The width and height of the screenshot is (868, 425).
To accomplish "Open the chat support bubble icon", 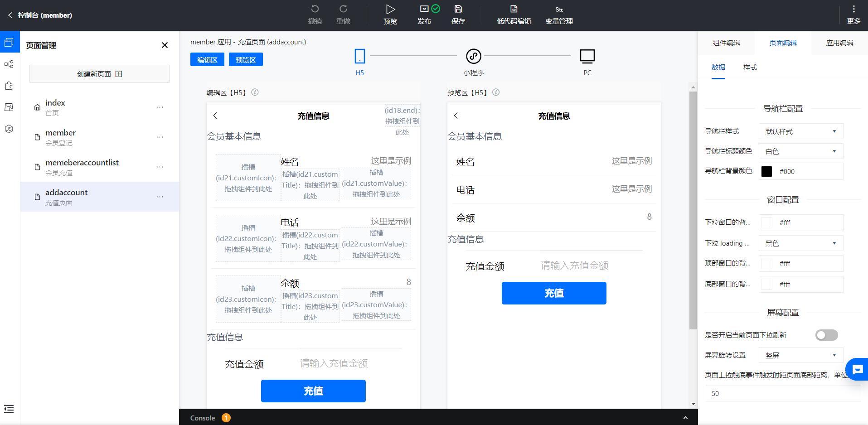I will tap(857, 369).
